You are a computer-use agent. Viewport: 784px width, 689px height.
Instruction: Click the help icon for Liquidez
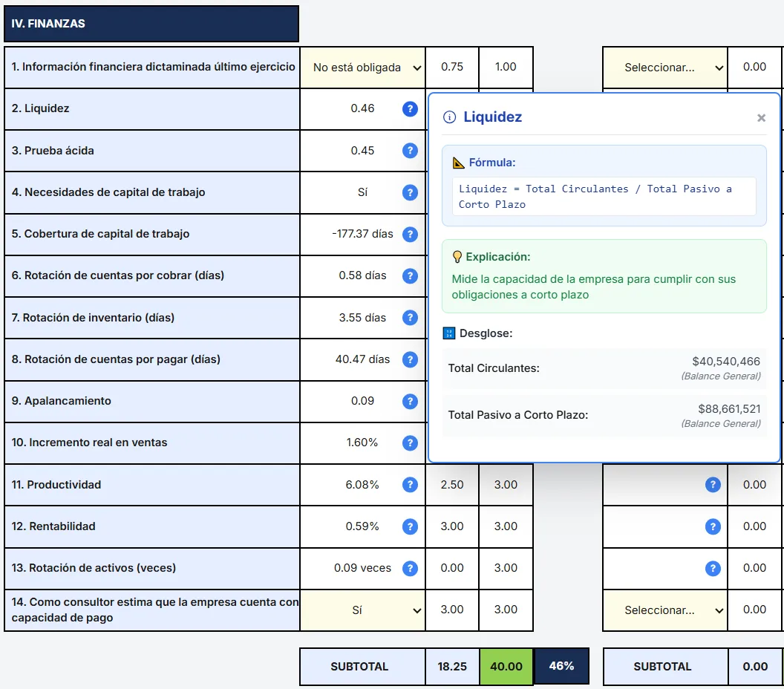point(410,109)
